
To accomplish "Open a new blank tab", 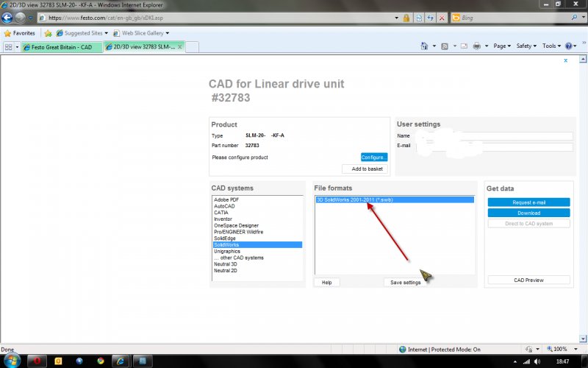I will (x=192, y=47).
